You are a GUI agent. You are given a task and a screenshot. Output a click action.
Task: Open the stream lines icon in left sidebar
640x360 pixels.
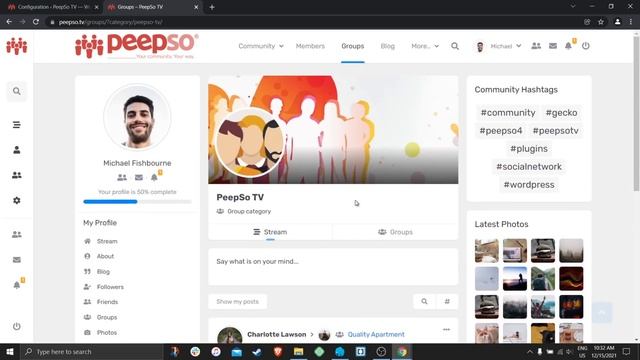click(x=16, y=124)
